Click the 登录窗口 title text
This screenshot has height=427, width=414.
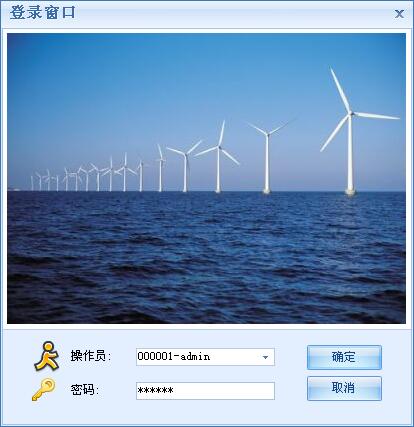(43, 13)
